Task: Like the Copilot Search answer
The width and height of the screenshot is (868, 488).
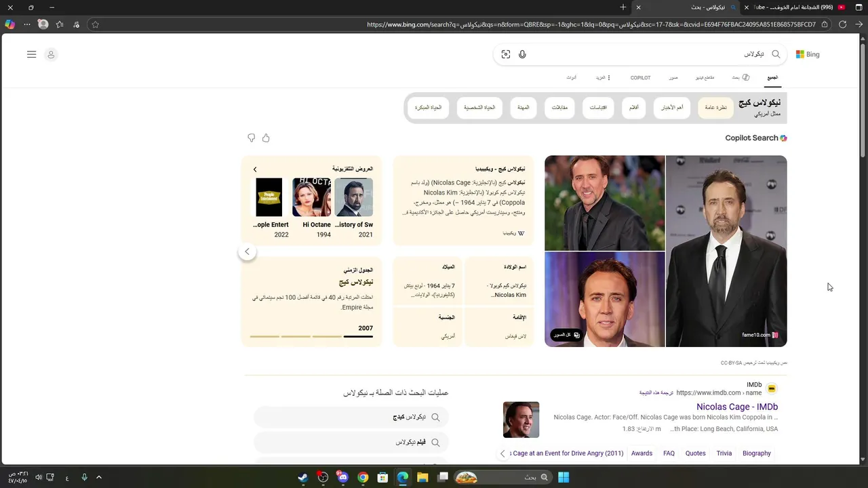Action: (x=266, y=138)
